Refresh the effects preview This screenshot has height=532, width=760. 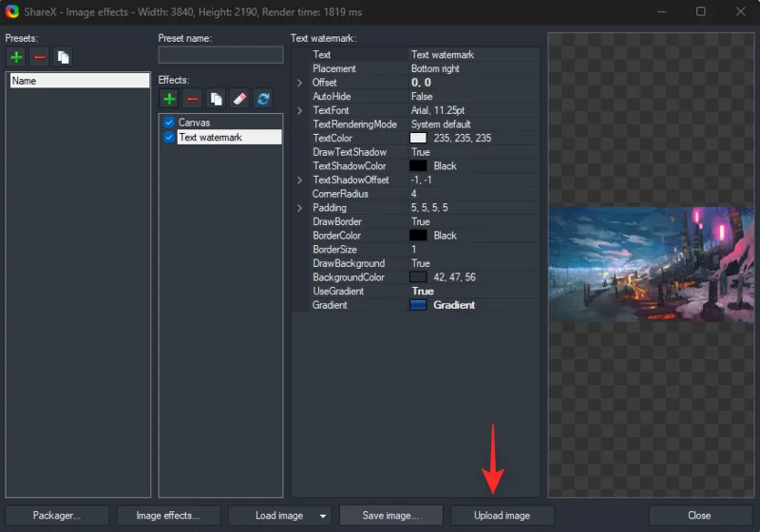pos(263,99)
